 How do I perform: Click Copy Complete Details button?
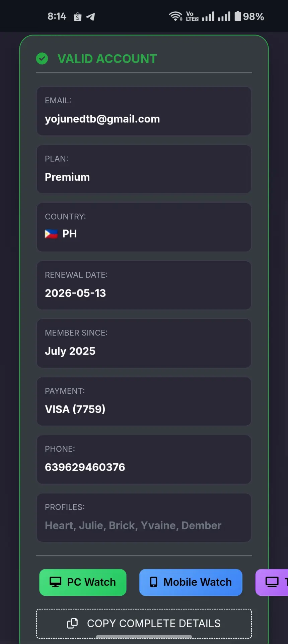pos(144,624)
